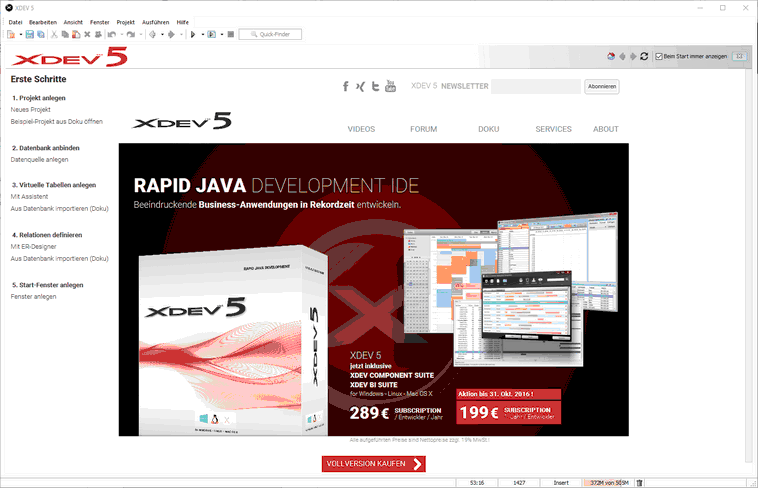Click the VOLLVERSION KAUFEN button
This screenshot has height=488, width=758.
pyautogui.click(x=374, y=464)
